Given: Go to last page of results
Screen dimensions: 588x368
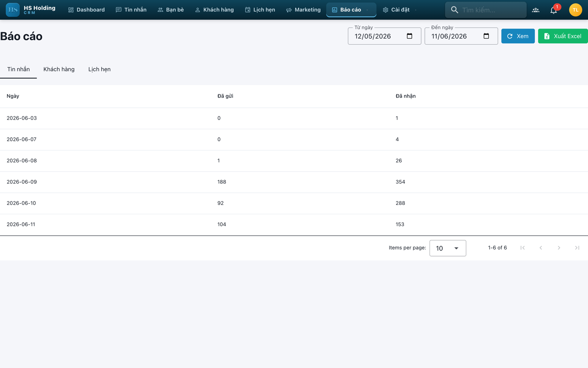Looking at the screenshot, I should (x=577, y=248).
